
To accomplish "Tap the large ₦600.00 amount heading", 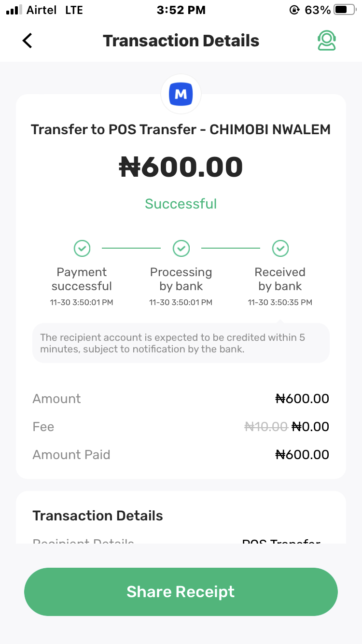I will click(181, 167).
